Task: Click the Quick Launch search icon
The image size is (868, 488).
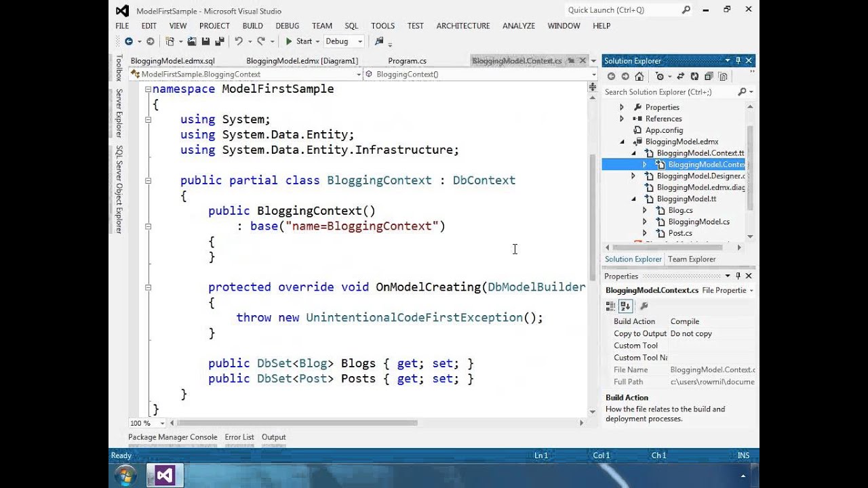Action: tap(686, 10)
